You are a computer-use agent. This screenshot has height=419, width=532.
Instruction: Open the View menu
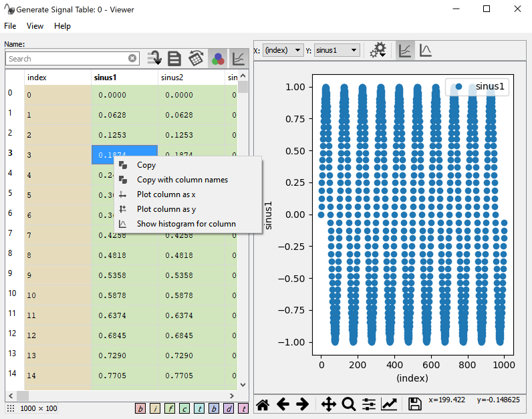pyautogui.click(x=35, y=26)
